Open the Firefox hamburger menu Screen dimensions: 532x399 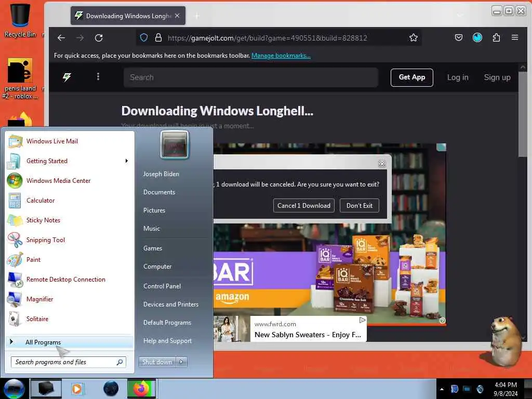[515, 37]
